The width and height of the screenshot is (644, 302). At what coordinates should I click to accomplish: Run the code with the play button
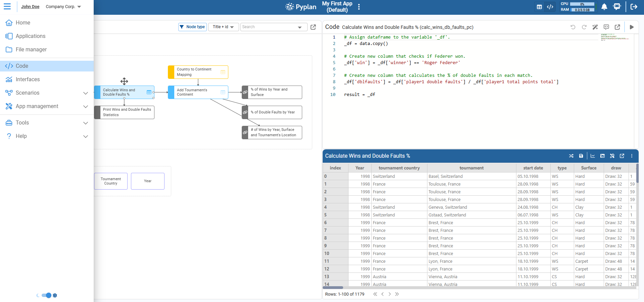tap(632, 27)
